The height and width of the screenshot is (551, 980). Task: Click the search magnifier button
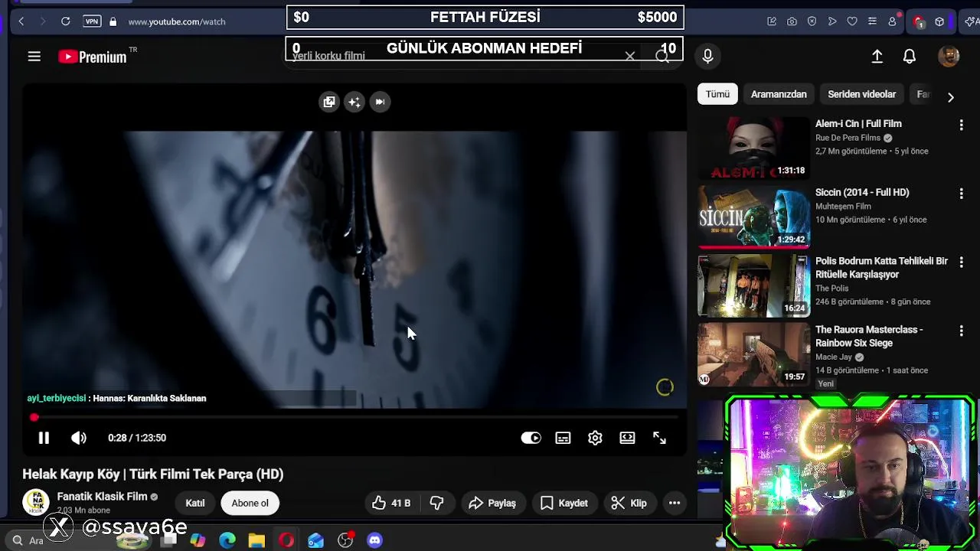click(662, 56)
